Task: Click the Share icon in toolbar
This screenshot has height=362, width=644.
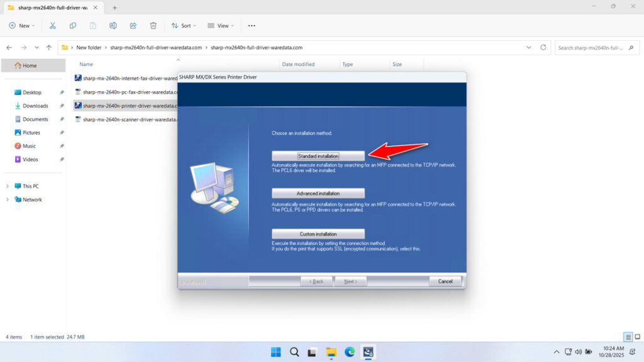Action: click(133, 26)
